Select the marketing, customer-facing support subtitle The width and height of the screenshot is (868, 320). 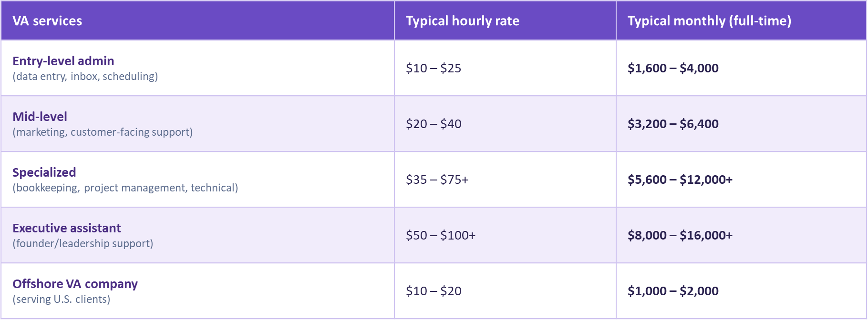click(x=103, y=132)
